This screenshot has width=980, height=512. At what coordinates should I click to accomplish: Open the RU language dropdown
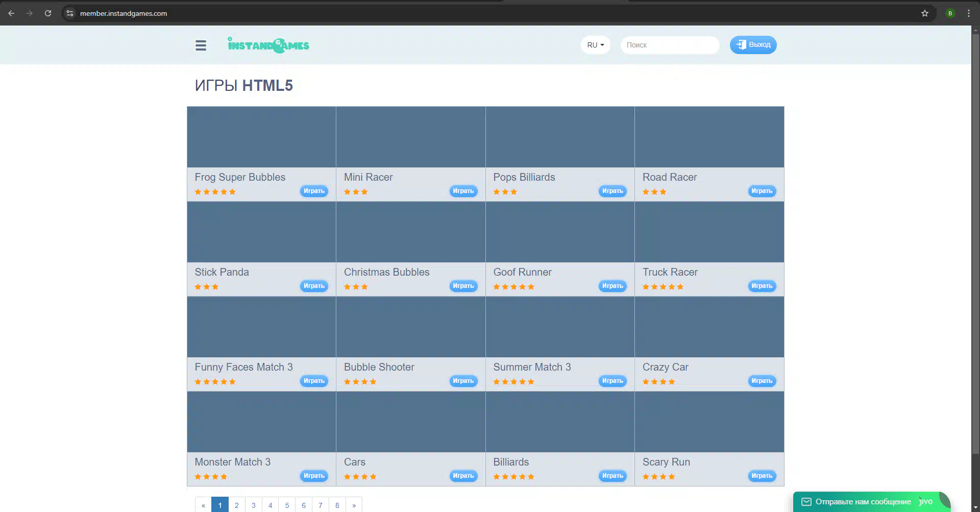595,45
